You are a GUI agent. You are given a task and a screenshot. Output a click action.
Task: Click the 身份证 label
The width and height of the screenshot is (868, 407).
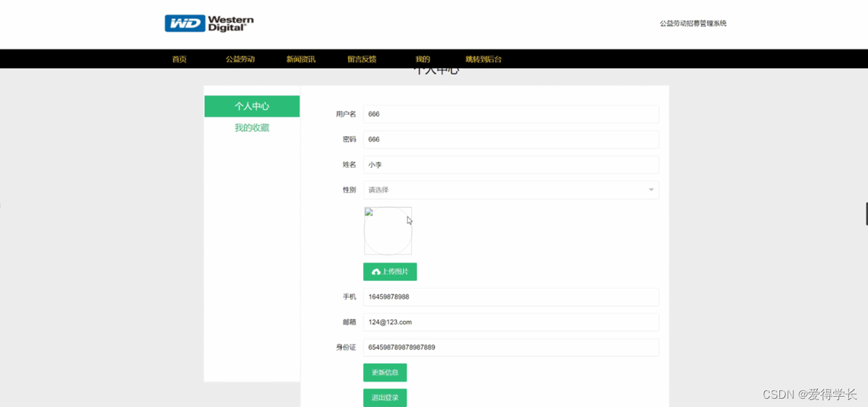tap(346, 347)
